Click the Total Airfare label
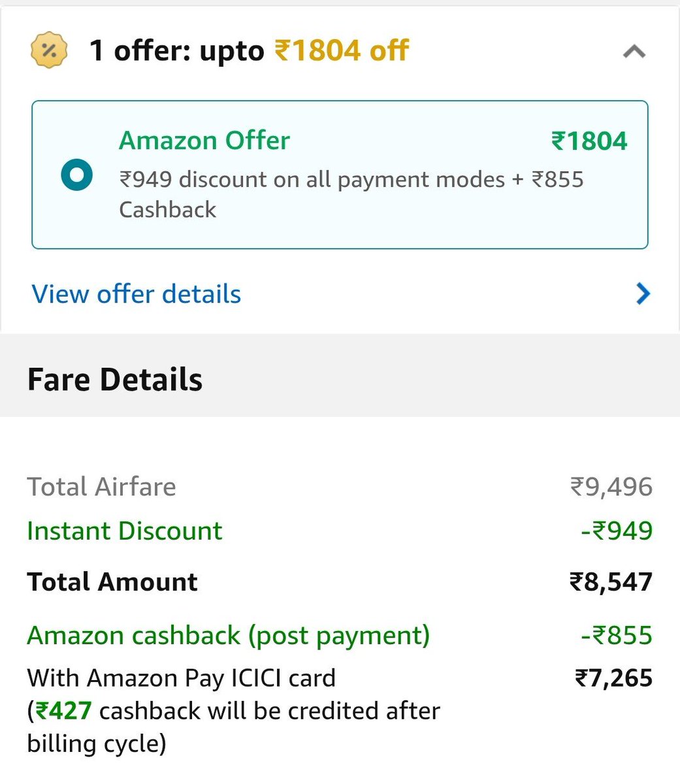680x784 pixels. pos(101,487)
